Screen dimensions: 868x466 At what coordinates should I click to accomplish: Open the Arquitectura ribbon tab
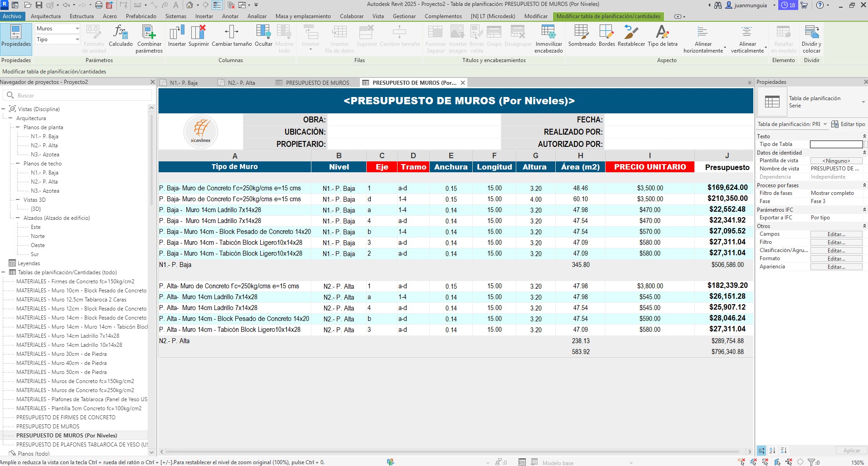(45, 16)
